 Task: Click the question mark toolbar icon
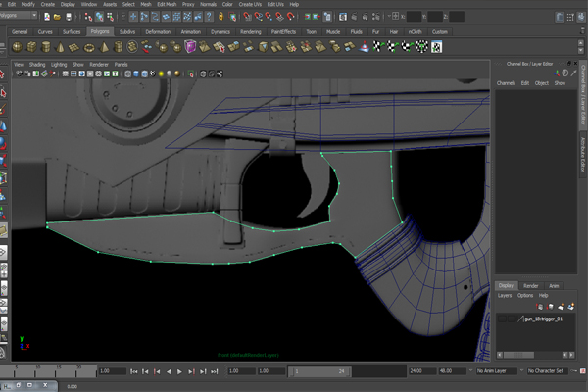point(209,17)
